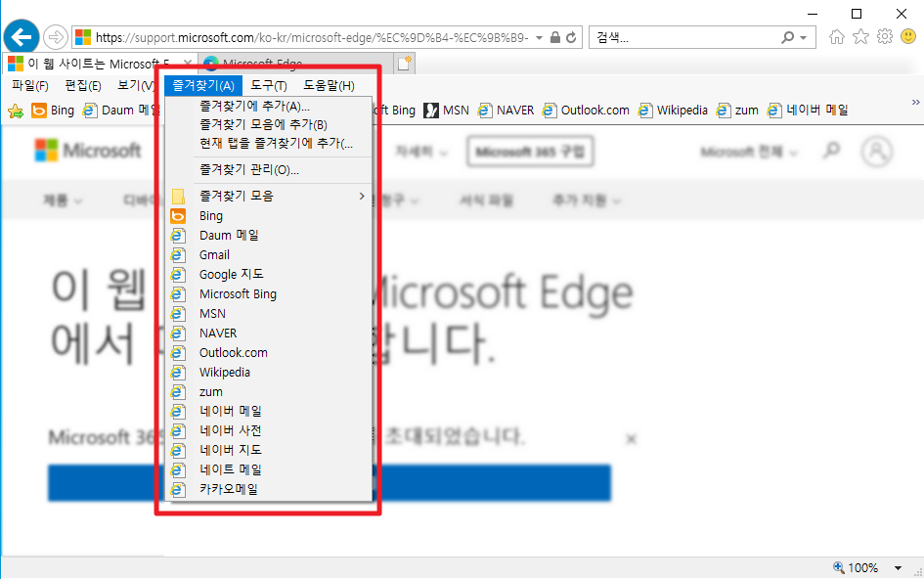Click the Microsoft 365 구입 button
The width and height of the screenshot is (924, 579).
pos(530,152)
